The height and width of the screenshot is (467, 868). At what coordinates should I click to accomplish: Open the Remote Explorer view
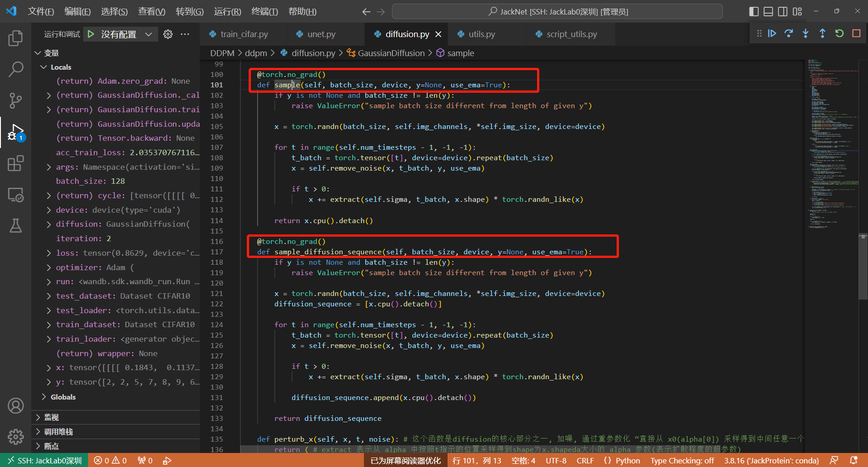click(15, 195)
